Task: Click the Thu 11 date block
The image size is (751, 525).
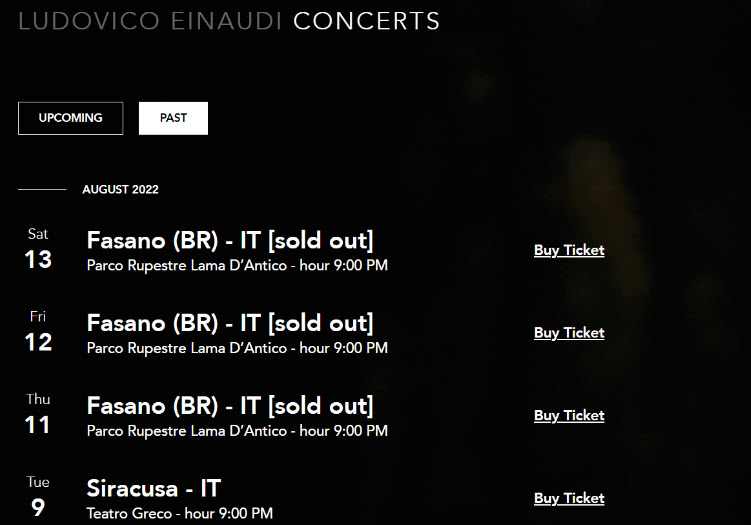Action: pos(38,414)
